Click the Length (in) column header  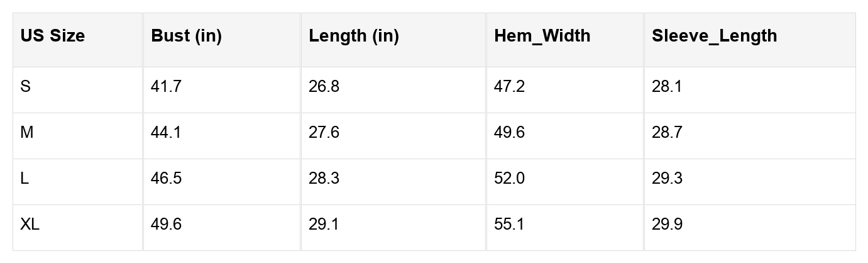coord(354,36)
